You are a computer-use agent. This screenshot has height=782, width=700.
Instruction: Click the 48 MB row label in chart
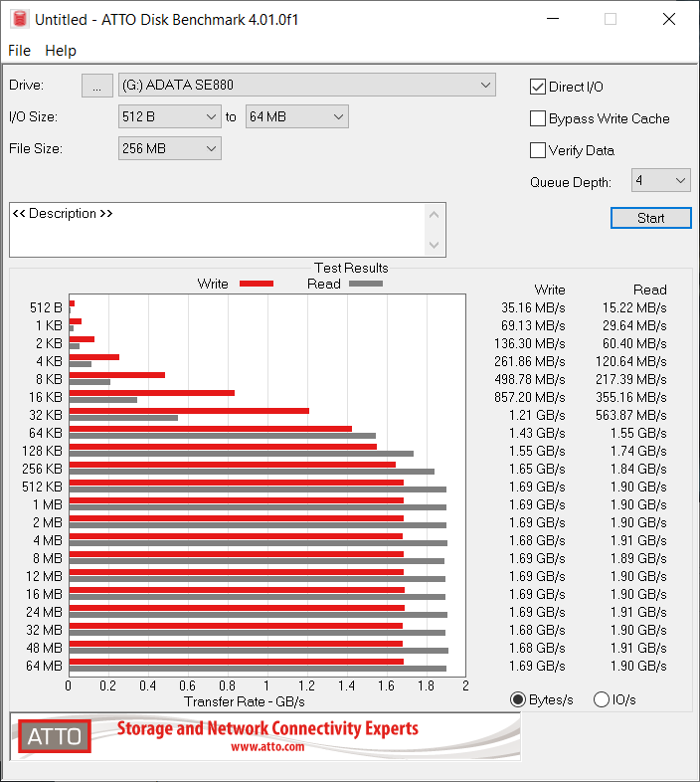pyautogui.click(x=44, y=648)
